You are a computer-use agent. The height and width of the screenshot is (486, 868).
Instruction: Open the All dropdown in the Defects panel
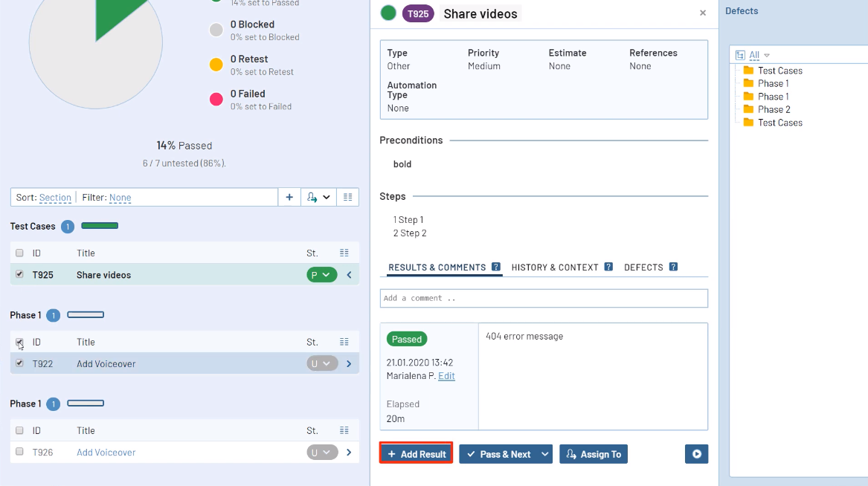[x=759, y=55]
